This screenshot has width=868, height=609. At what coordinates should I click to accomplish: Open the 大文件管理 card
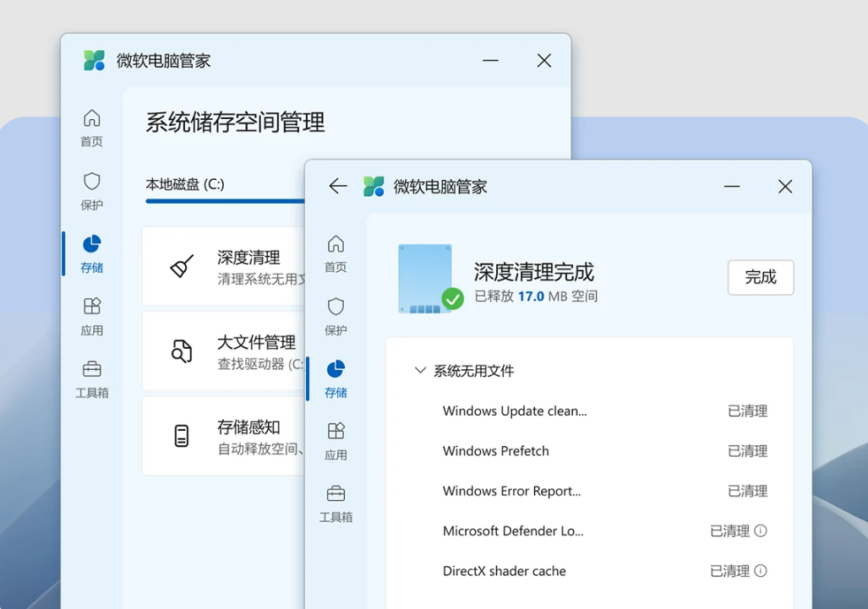[224, 351]
